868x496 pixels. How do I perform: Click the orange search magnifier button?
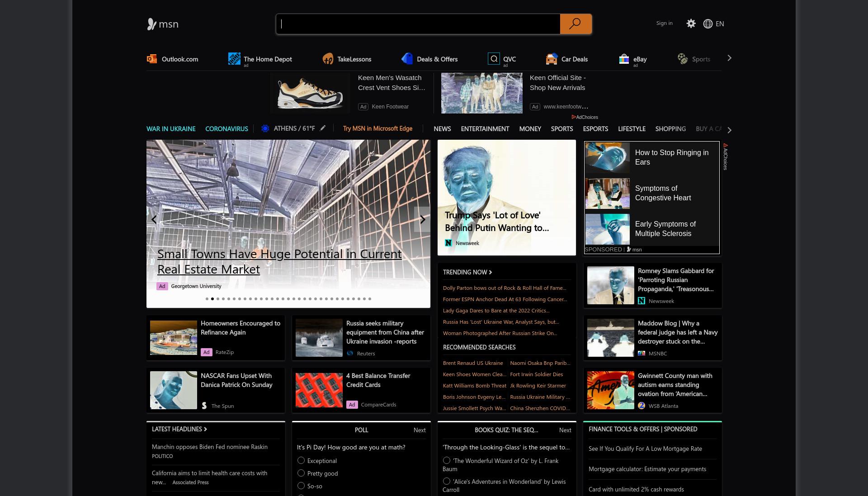tap(576, 24)
